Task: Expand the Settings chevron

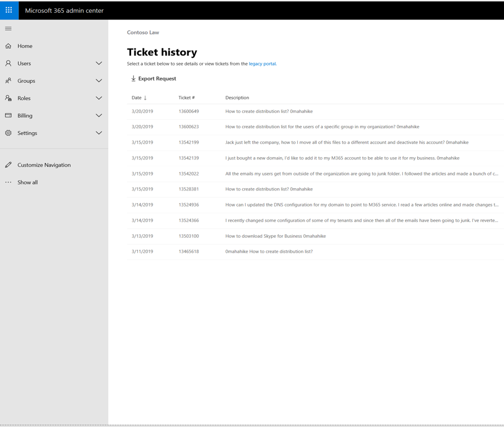Action: pos(99,133)
